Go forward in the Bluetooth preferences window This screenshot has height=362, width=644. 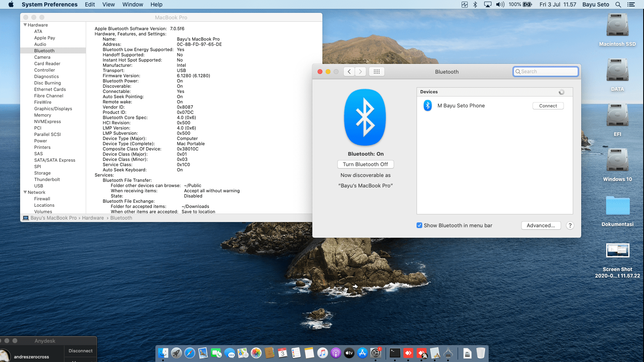click(361, 72)
